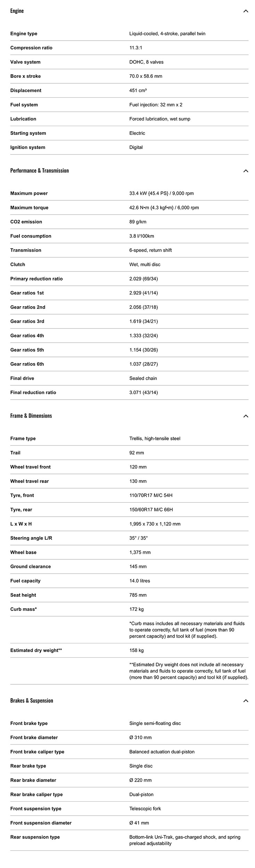Viewport: 255px width, 868px height.
Task: Collapse Performance & Transmission with its chevron
Action: point(246,171)
